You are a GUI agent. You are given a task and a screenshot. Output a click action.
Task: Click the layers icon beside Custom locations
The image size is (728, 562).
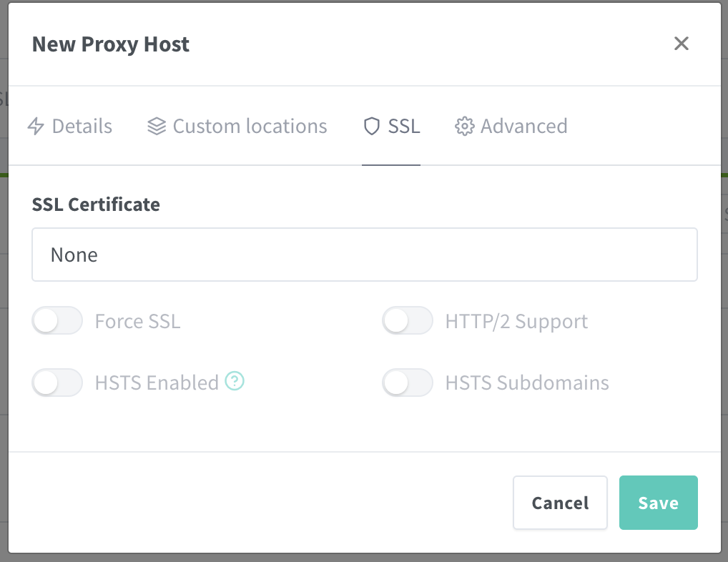156,126
